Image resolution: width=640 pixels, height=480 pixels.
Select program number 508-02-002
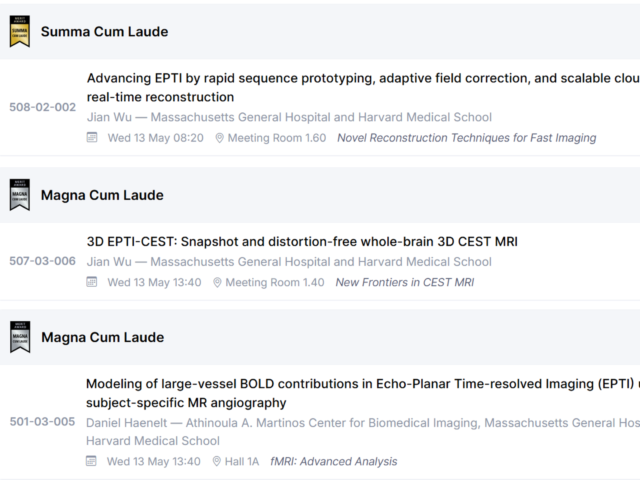click(43, 107)
